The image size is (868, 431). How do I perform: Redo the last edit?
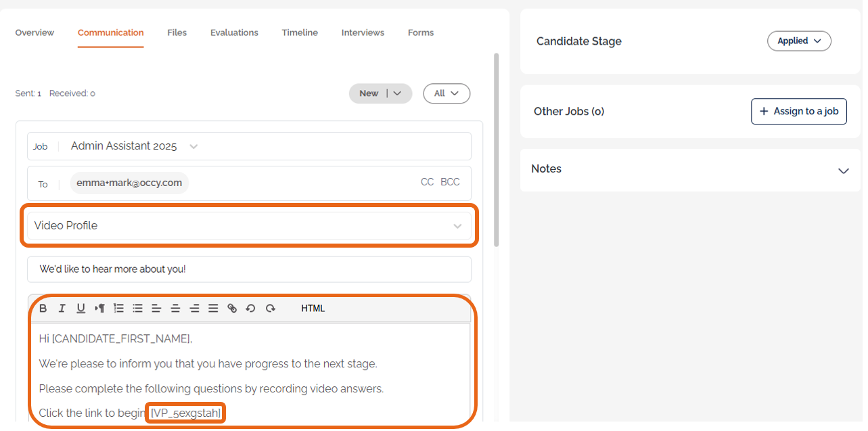[x=270, y=309]
